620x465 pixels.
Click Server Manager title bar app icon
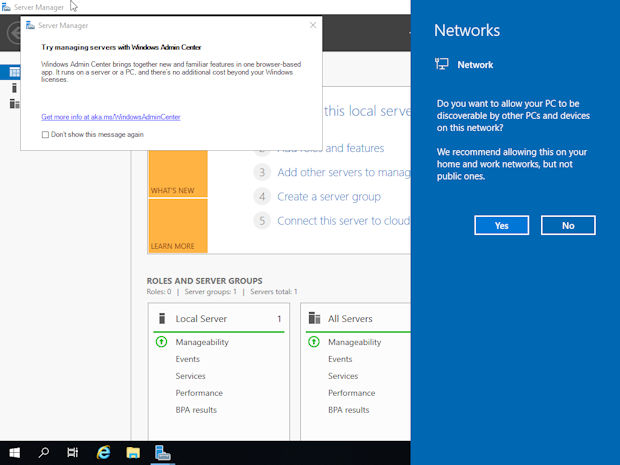tap(6, 7)
